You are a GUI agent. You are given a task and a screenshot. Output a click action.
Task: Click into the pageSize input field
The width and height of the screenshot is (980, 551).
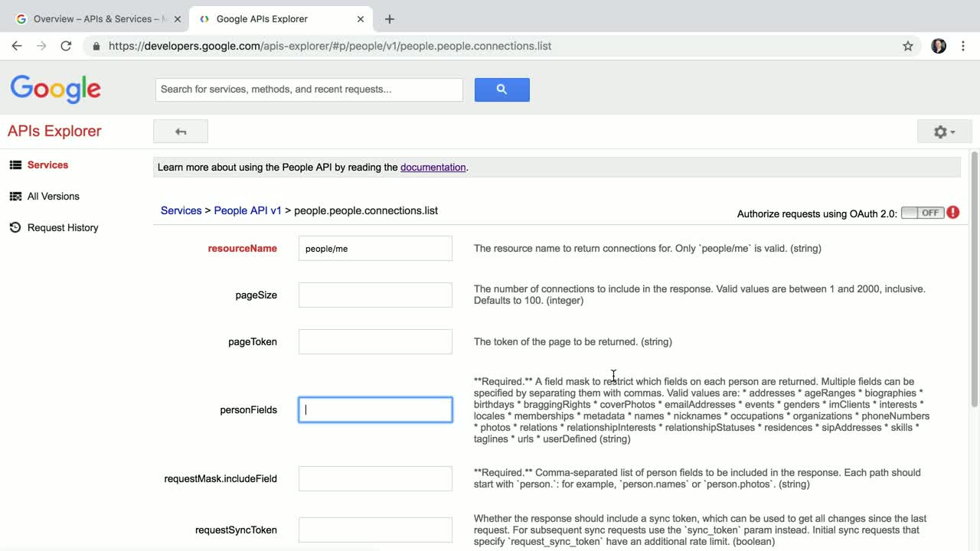click(375, 295)
